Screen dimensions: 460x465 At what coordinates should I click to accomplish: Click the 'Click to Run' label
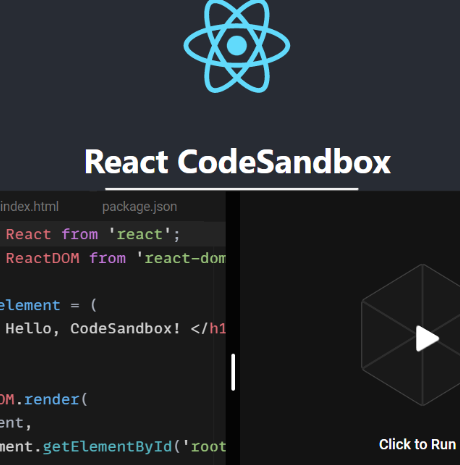click(417, 444)
